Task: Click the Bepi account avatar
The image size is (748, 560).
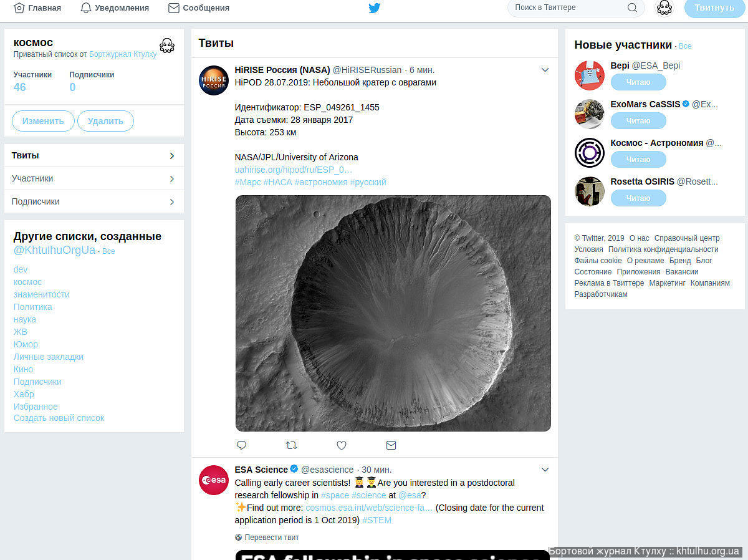Action: click(590, 75)
